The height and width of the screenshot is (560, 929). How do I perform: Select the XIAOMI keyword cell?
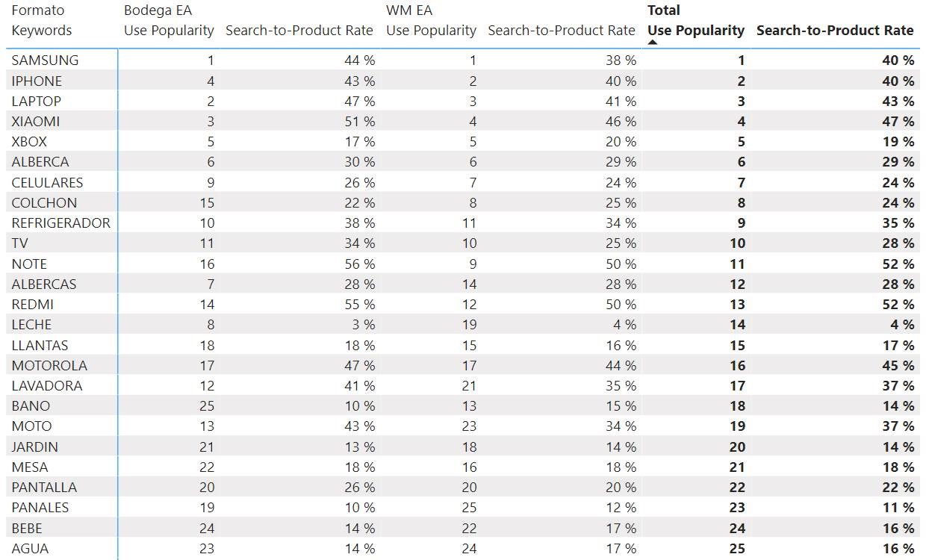(36, 121)
